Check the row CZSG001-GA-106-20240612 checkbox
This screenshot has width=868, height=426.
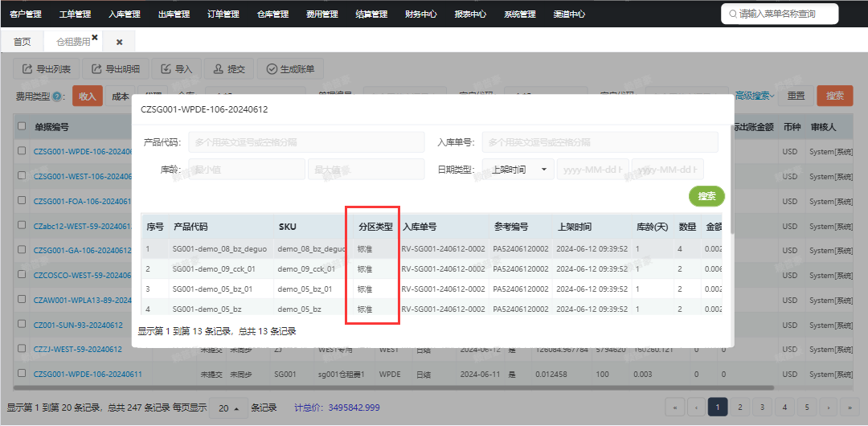[x=23, y=250]
